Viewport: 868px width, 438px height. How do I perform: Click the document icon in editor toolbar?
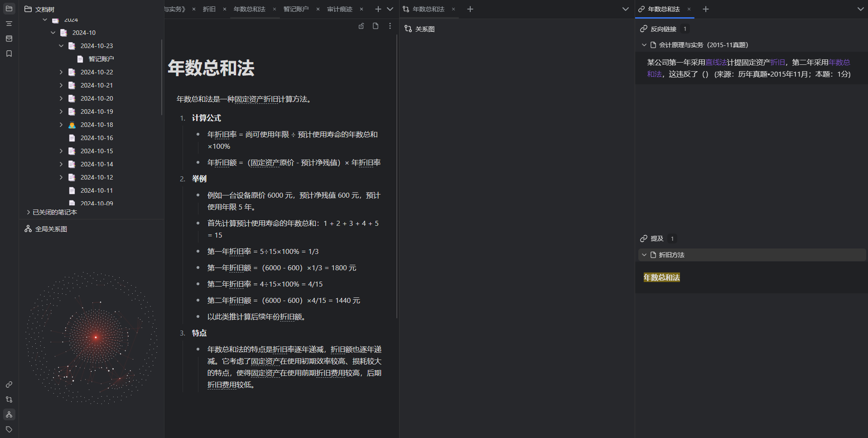point(376,26)
